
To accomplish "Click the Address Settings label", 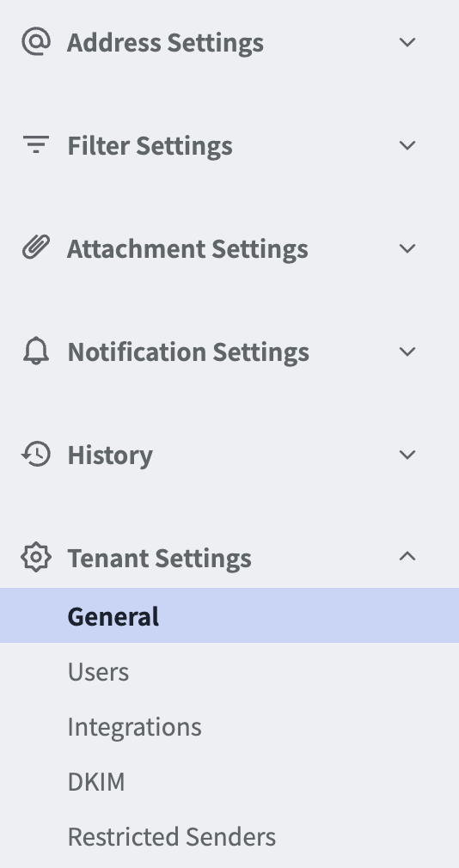I will [x=166, y=43].
